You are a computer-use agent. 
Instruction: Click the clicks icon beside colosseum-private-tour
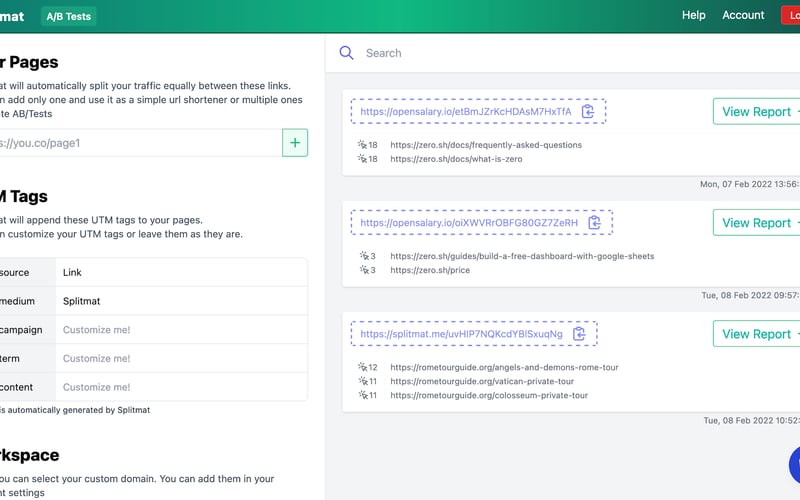point(363,395)
